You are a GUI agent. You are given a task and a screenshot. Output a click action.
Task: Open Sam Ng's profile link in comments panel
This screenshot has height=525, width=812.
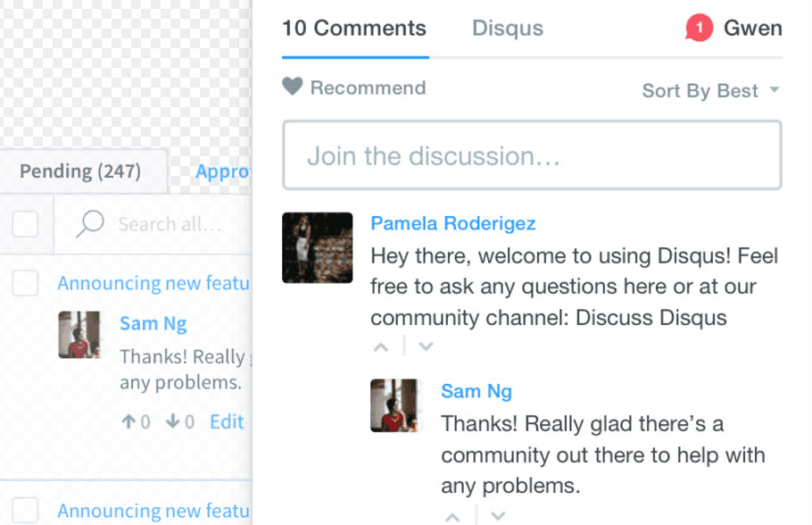[476, 391]
